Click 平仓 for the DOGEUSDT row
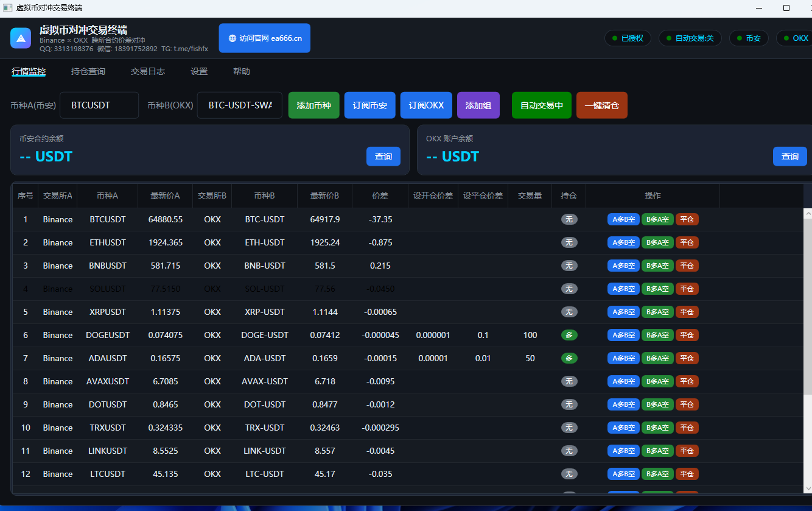Viewport: 812px width, 511px height. point(687,335)
